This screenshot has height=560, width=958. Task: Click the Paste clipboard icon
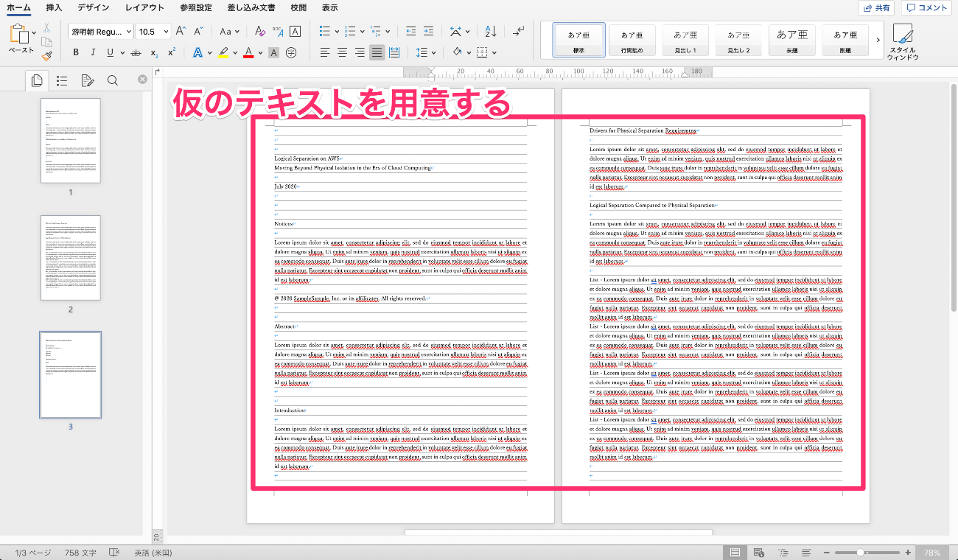pos(18,34)
